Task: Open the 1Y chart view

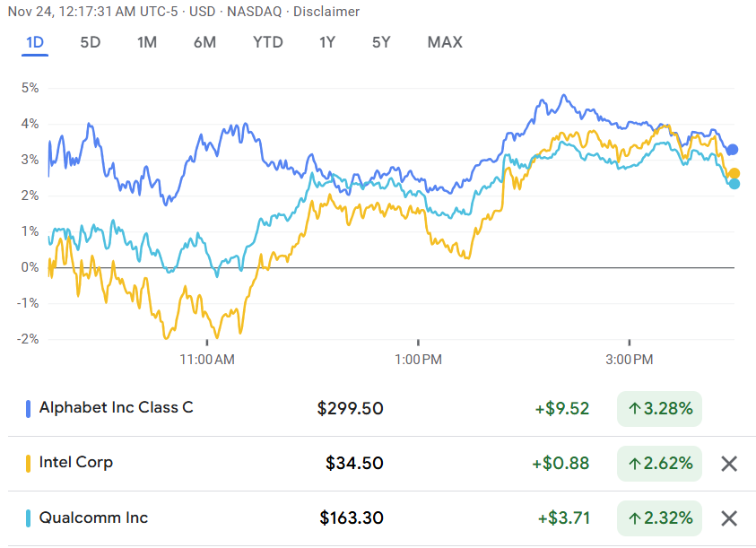Action: 328,42
